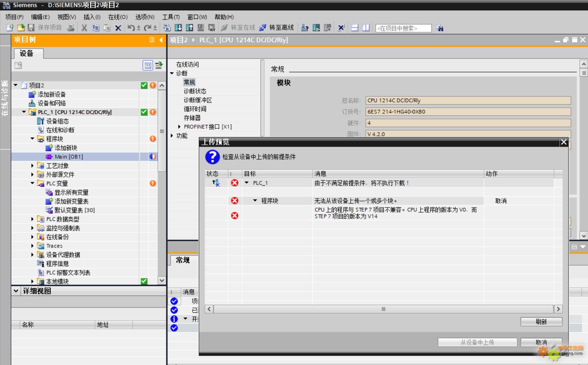Open the 编辑(E) menu

[x=40, y=17]
